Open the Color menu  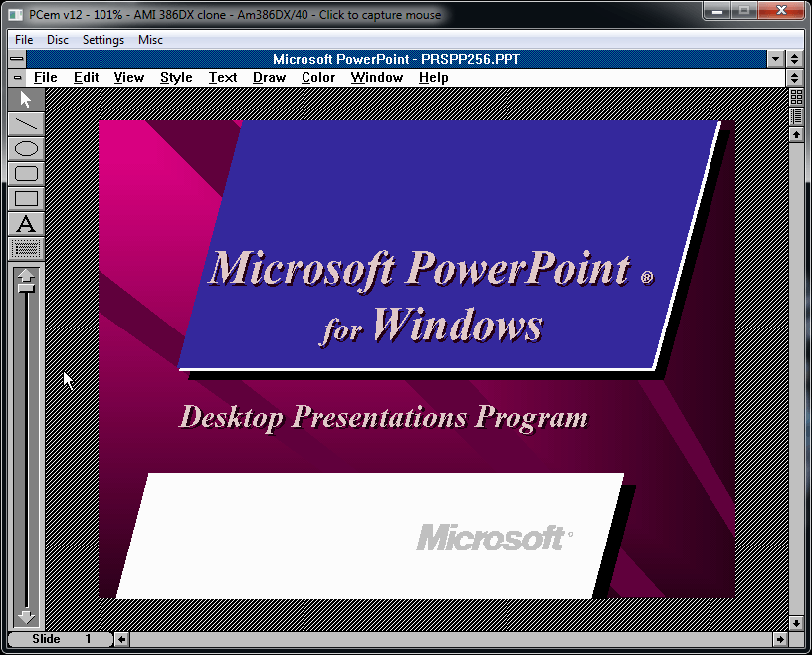318,78
